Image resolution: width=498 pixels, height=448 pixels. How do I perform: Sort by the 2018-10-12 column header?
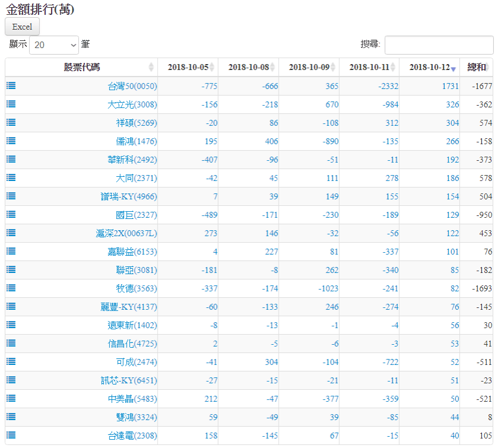(429, 67)
